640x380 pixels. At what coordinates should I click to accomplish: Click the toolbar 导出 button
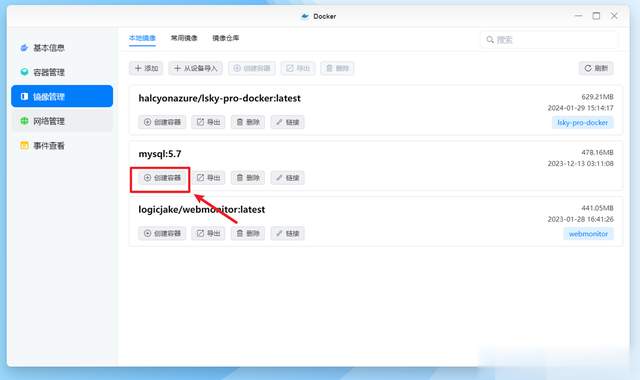coord(298,68)
